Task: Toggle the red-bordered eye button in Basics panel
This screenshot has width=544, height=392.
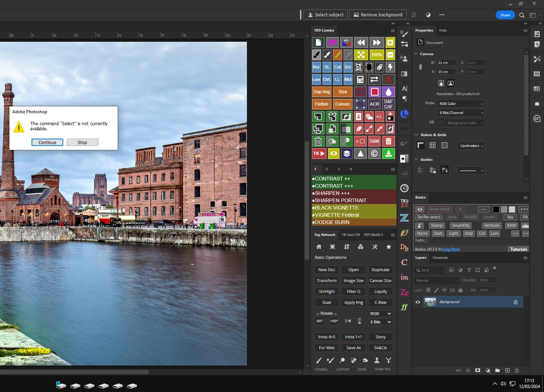Action: click(x=420, y=209)
